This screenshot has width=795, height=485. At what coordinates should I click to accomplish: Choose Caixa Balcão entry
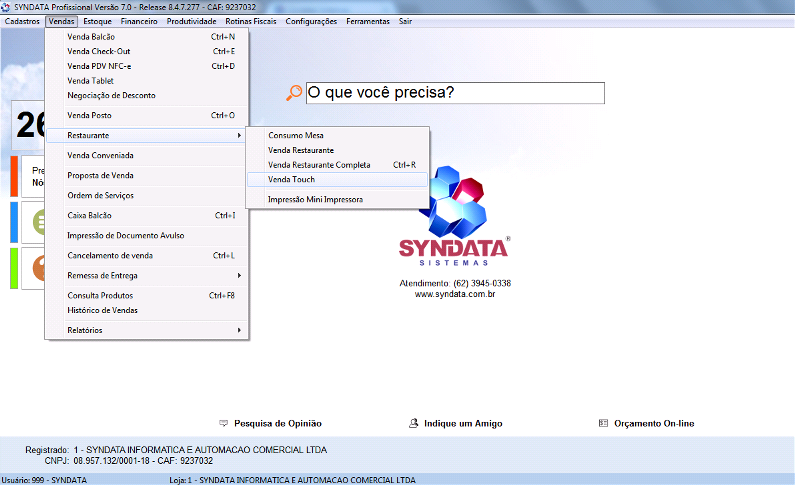[147, 215]
